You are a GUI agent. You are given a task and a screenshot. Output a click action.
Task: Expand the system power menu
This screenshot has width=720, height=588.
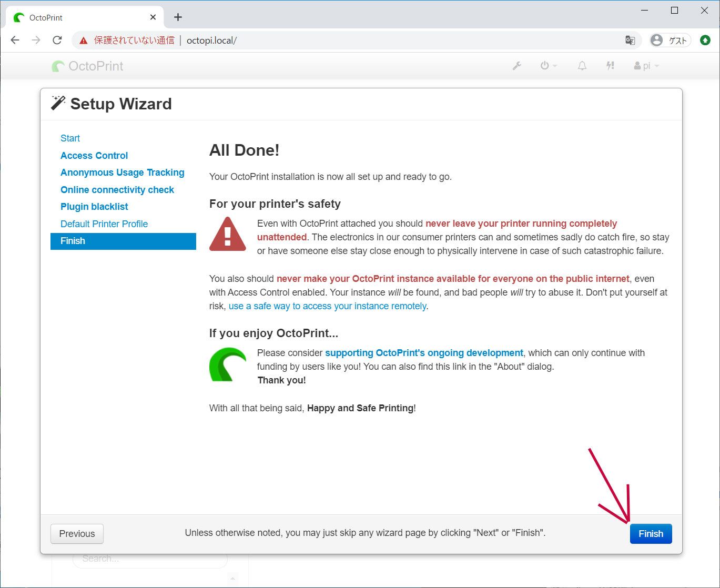[x=548, y=66]
